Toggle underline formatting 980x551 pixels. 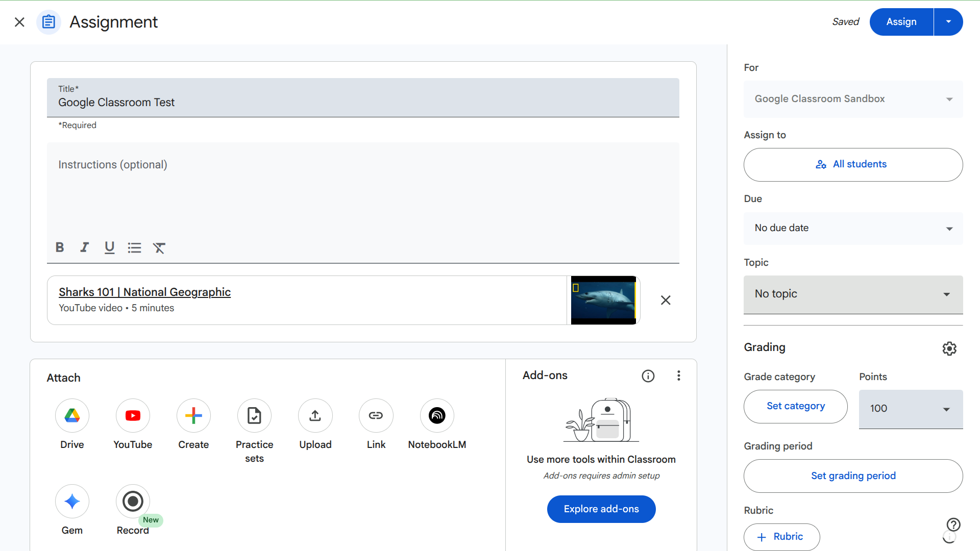(109, 247)
